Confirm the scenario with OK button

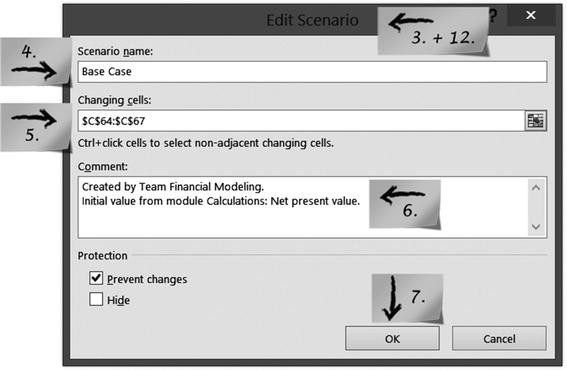point(392,339)
